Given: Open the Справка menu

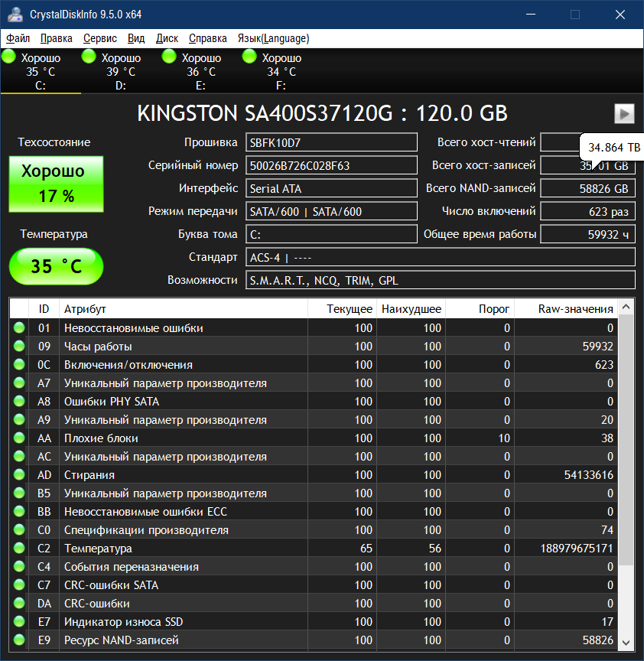Looking at the screenshot, I should [208, 39].
